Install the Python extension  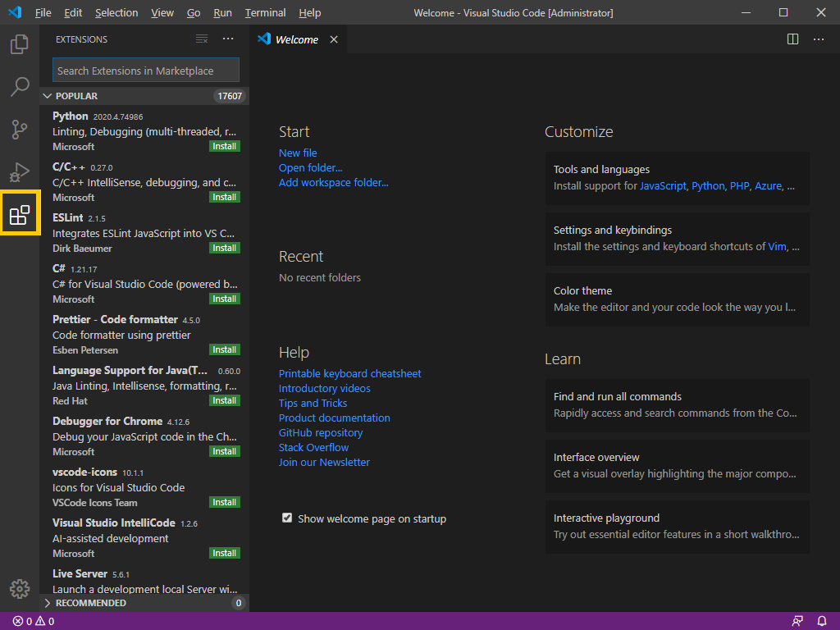pyautogui.click(x=225, y=146)
